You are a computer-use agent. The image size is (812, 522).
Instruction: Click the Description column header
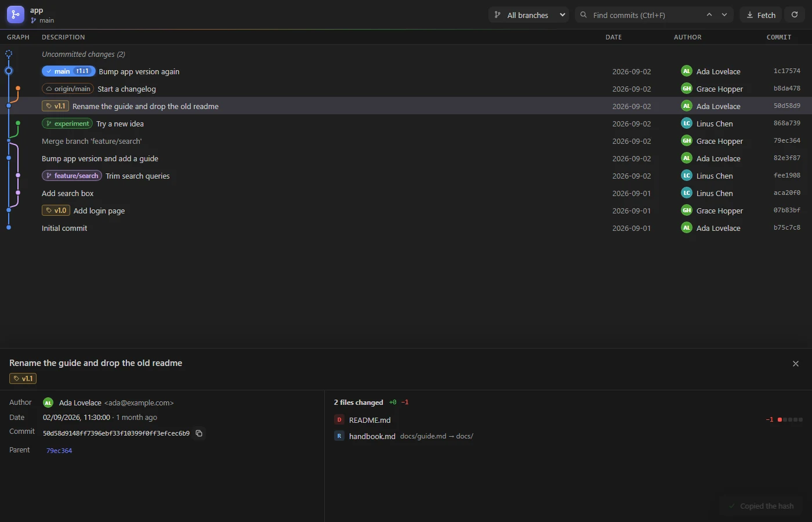(x=63, y=37)
